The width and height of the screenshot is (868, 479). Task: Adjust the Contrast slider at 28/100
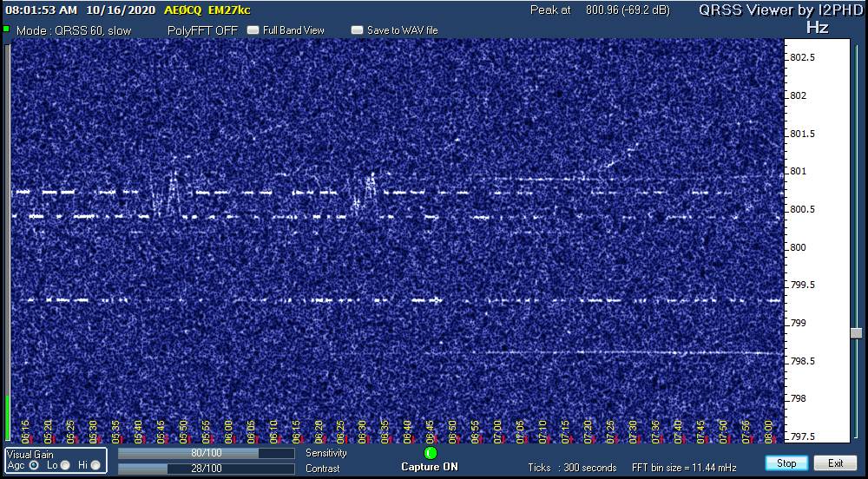click(206, 469)
